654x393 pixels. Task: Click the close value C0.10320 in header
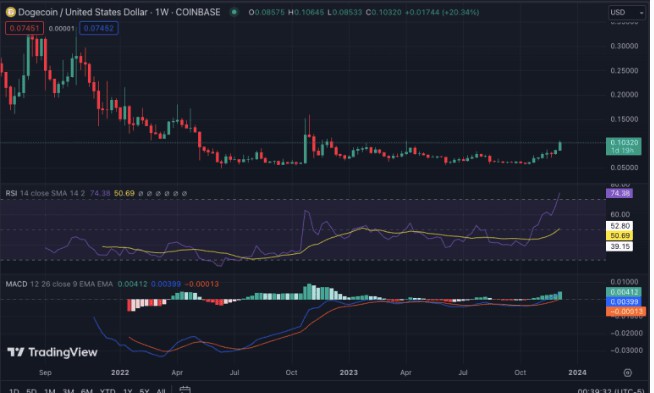(383, 13)
